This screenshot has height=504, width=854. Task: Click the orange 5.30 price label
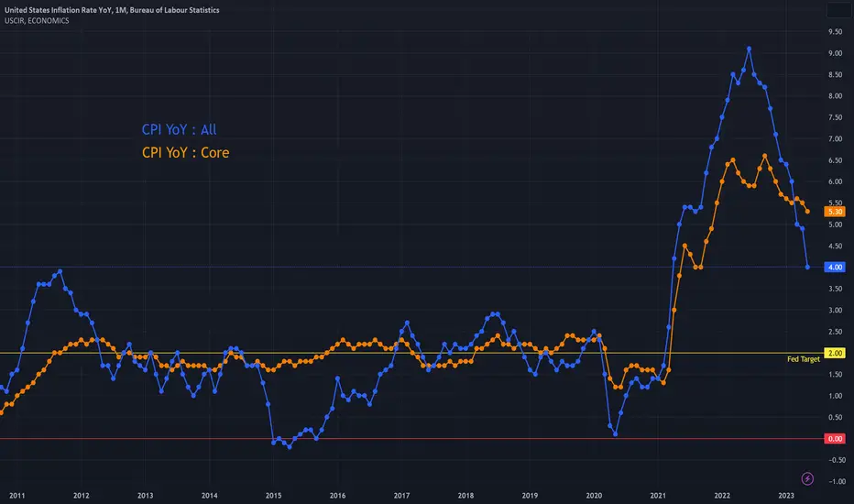coord(835,212)
